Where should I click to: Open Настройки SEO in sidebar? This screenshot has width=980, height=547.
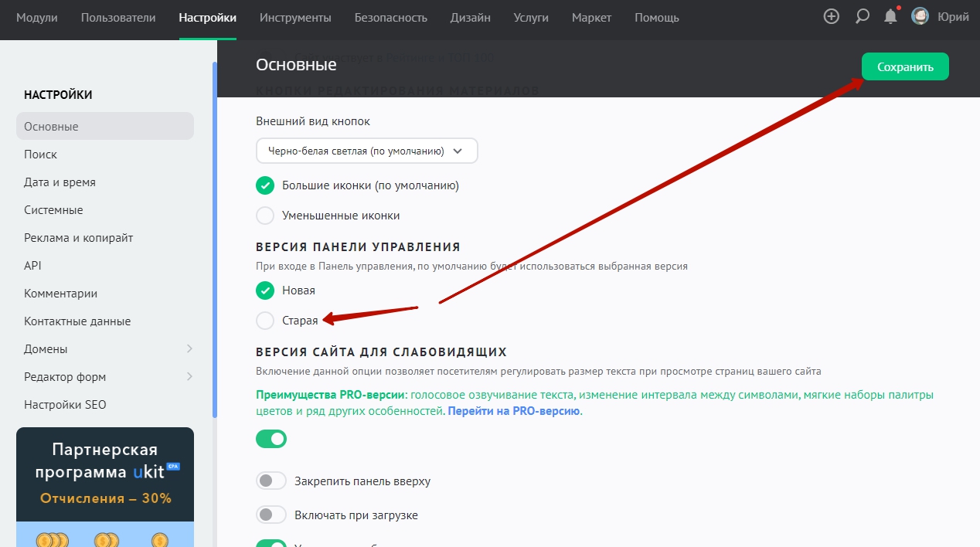pos(65,405)
